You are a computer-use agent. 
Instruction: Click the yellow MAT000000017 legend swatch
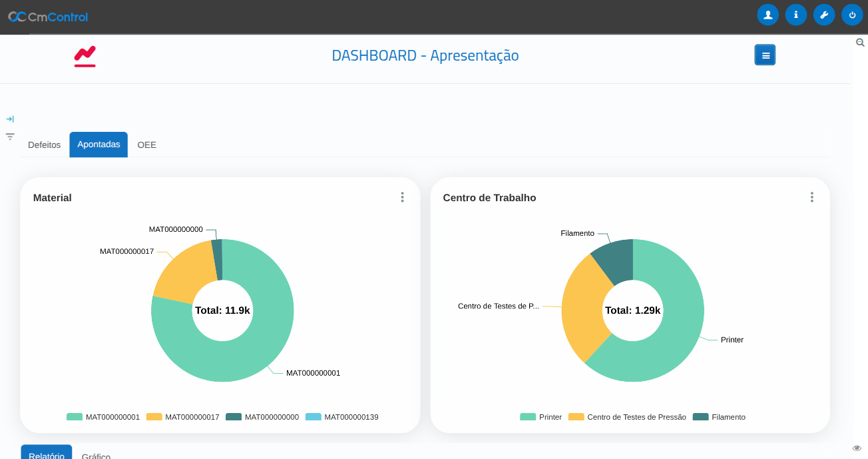154,417
